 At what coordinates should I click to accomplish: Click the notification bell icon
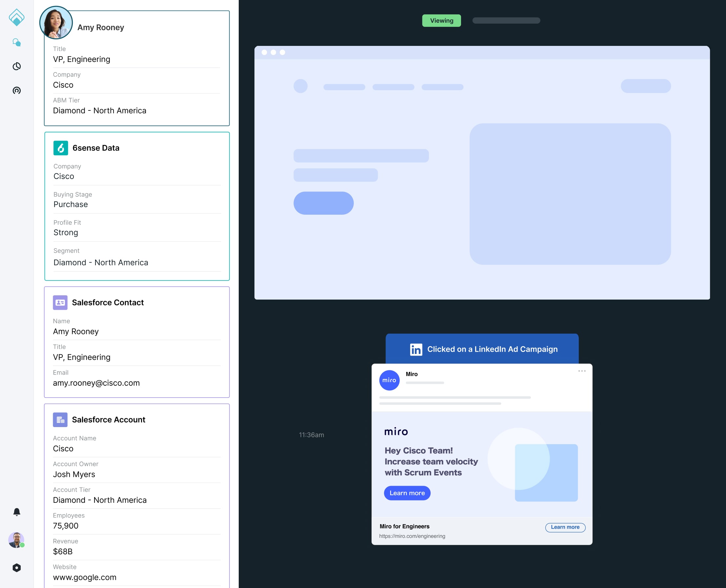[x=17, y=511]
